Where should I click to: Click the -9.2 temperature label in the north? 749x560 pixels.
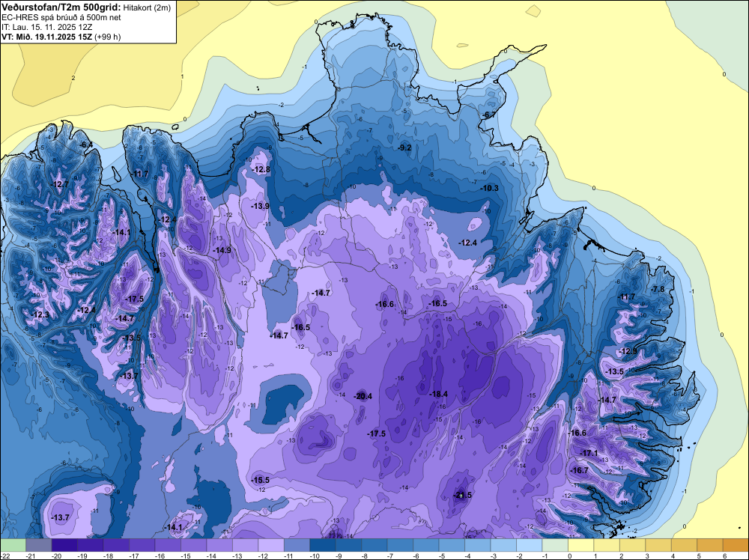click(404, 147)
